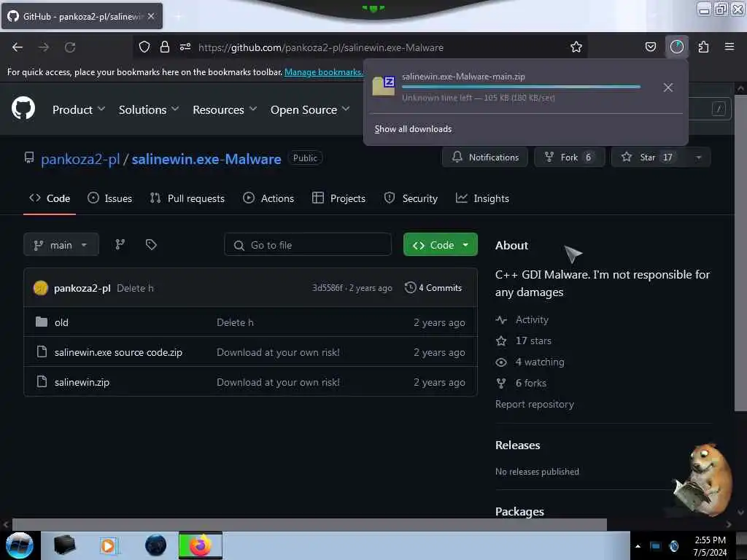This screenshot has width=747, height=560.
Task: Click the download progress bar
Action: 521,87
